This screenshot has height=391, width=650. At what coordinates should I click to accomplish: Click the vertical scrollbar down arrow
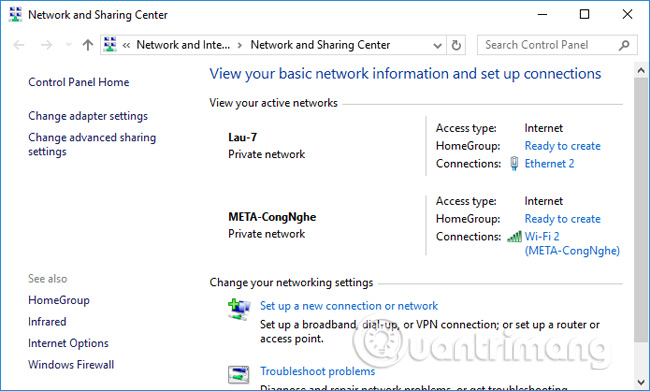point(641,382)
